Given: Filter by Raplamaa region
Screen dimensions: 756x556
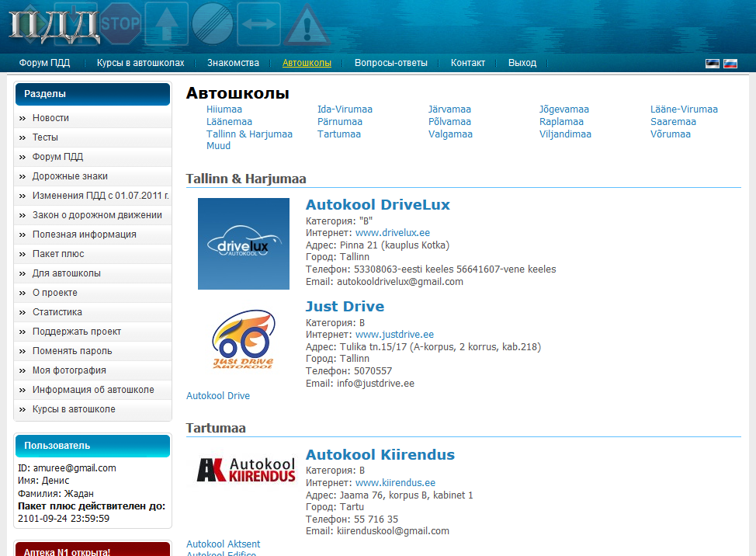Looking at the screenshot, I should click(561, 122).
